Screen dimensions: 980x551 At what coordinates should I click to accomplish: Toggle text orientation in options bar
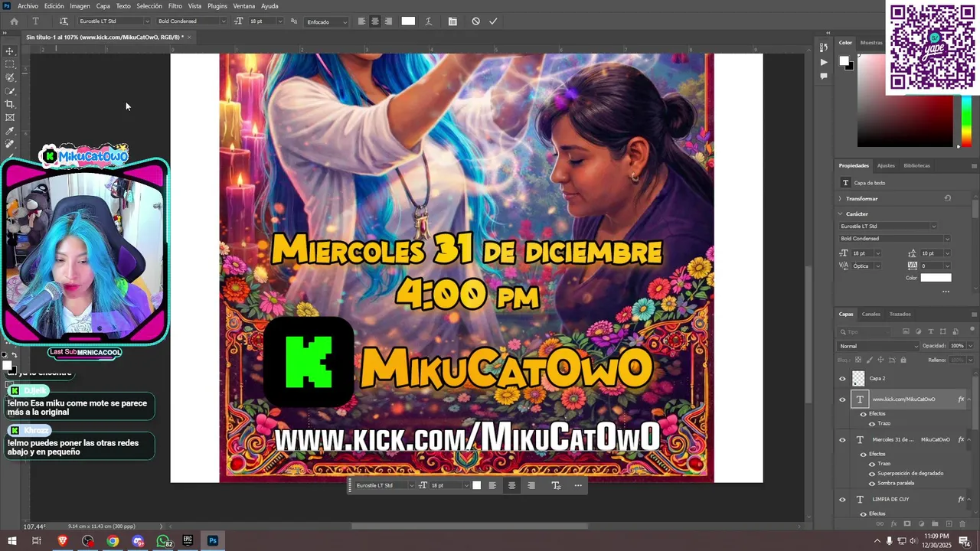click(64, 21)
